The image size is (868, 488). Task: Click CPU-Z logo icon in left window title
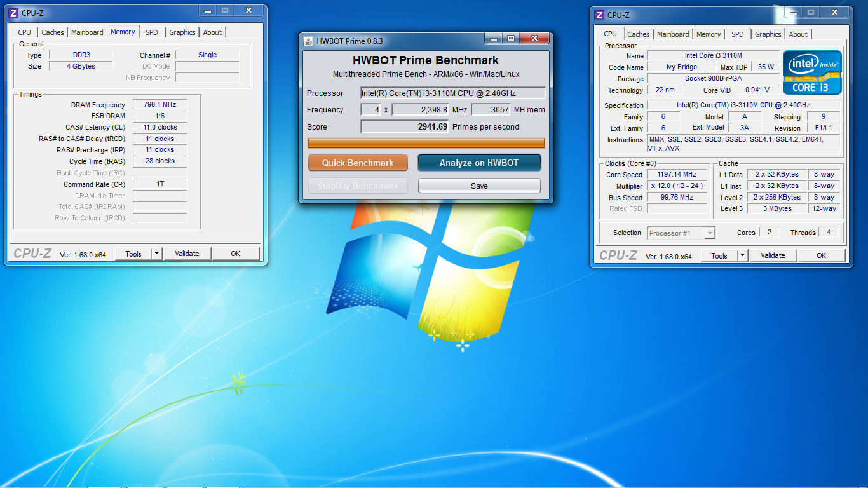coord(13,13)
